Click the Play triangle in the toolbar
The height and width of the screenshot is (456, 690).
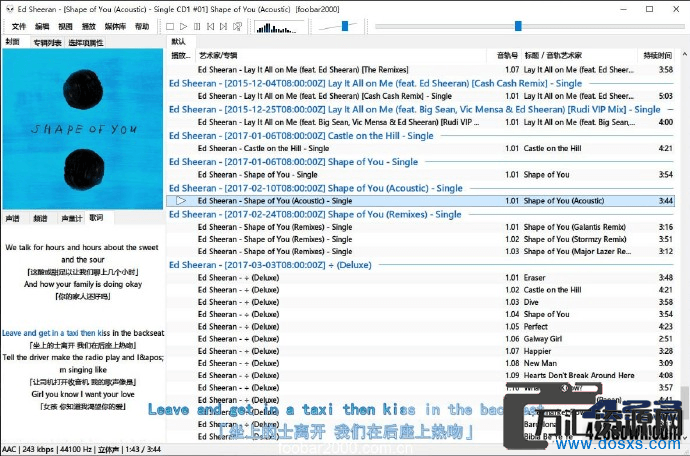click(x=184, y=27)
